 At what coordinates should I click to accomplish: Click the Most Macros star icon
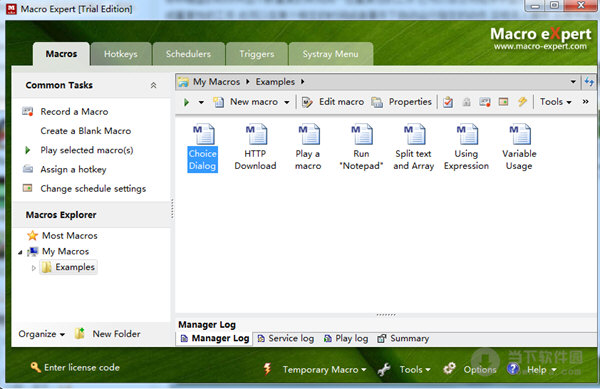coord(33,236)
